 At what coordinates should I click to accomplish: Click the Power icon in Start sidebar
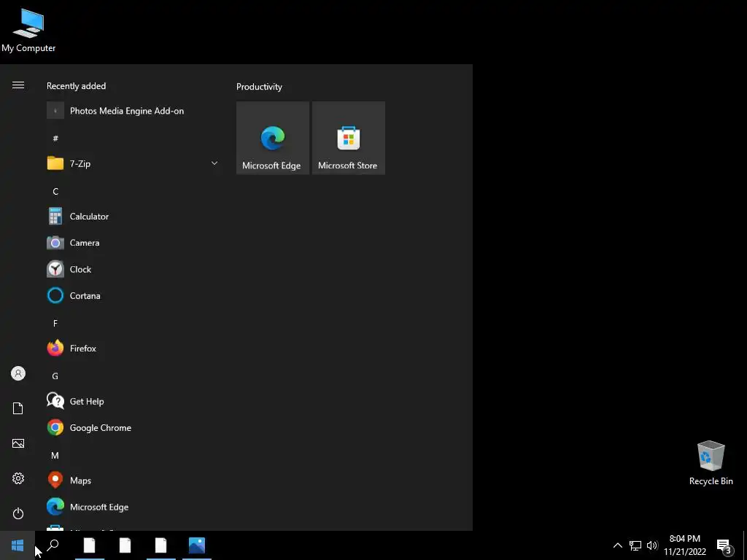[x=18, y=513]
